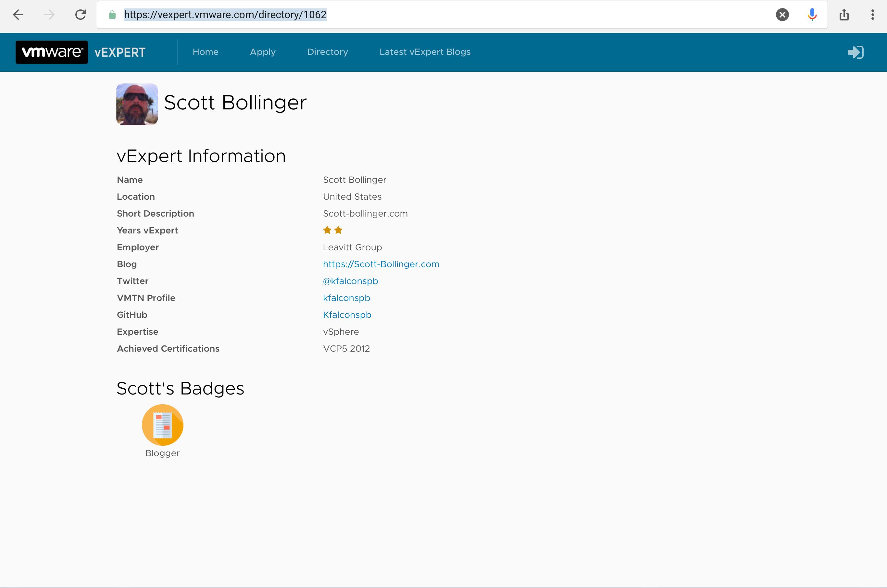Click the vExpert Information heading
This screenshot has width=887, height=588.
(x=201, y=156)
